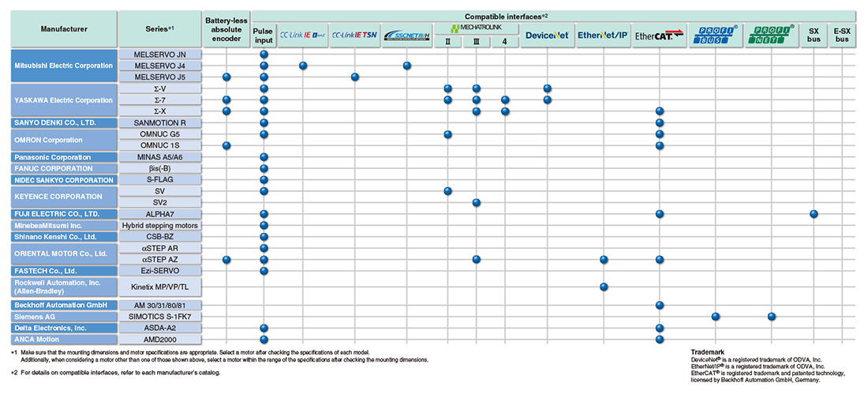Click the SANMOTION R series cell
The width and height of the screenshot is (868, 394).
click(159, 122)
